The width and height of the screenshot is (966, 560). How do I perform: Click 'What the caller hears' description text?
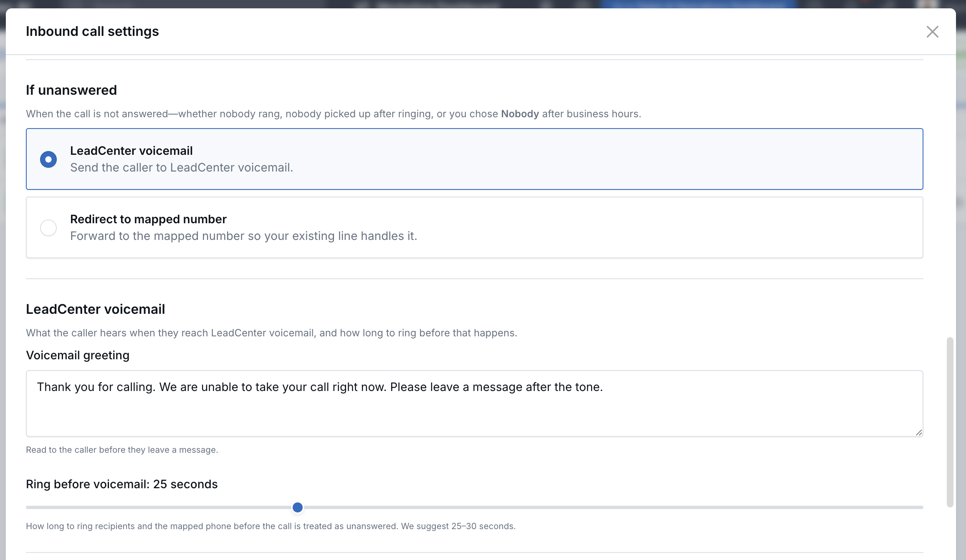[271, 333]
